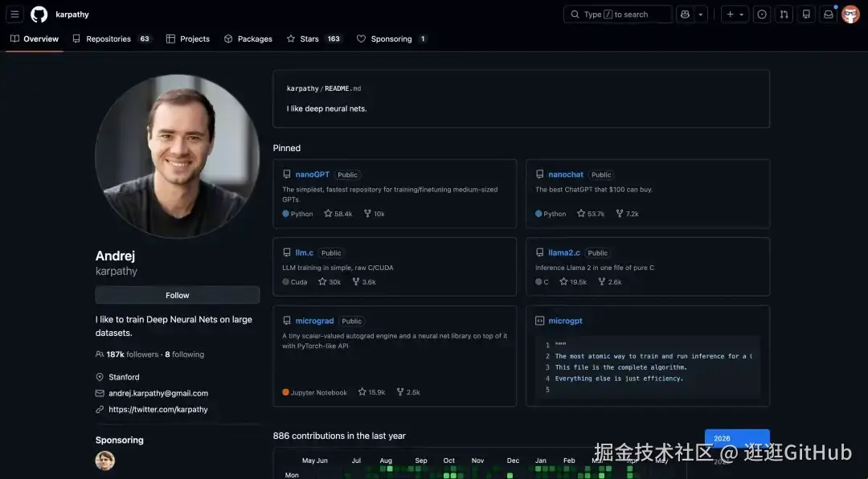This screenshot has height=479, width=868.
Task: Click the llm.c repository icon
Action: coord(287,252)
